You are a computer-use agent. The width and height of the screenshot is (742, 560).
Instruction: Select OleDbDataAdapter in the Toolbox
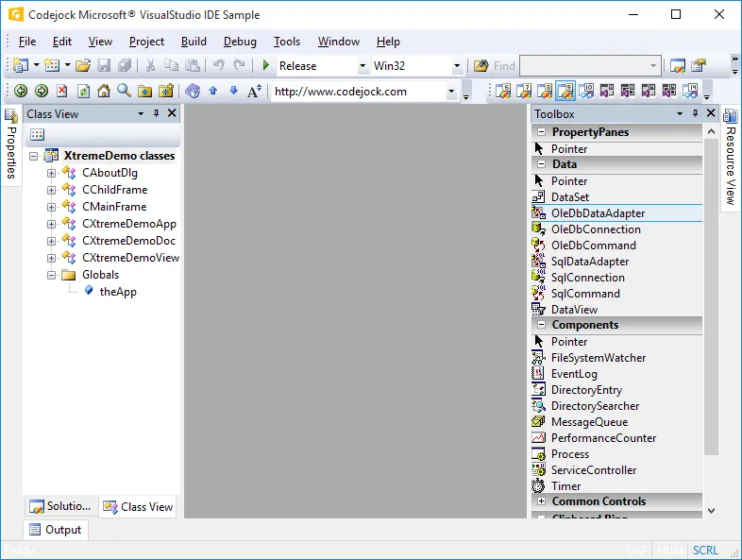[616, 213]
